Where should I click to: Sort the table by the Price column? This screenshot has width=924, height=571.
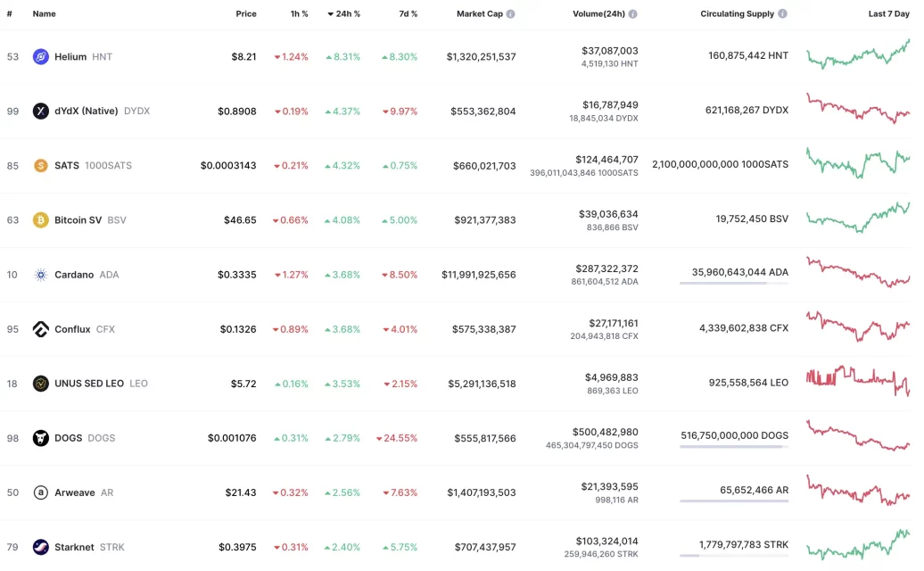(x=246, y=13)
